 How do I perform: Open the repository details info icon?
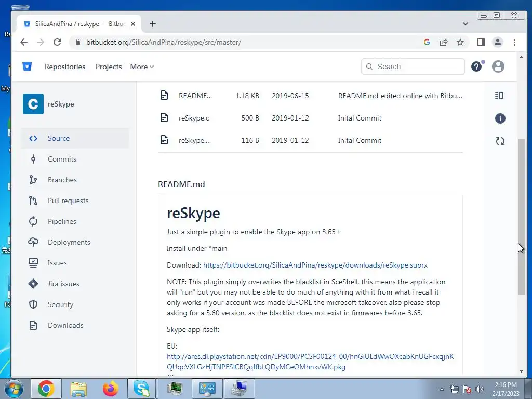pyautogui.click(x=500, y=118)
